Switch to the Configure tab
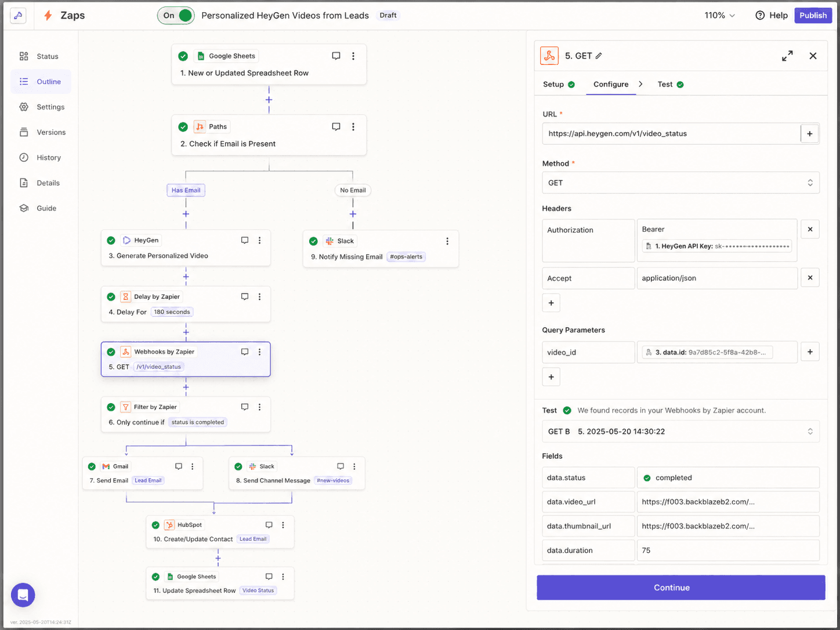Image resolution: width=840 pixels, height=630 pixels. click(611, 85)
